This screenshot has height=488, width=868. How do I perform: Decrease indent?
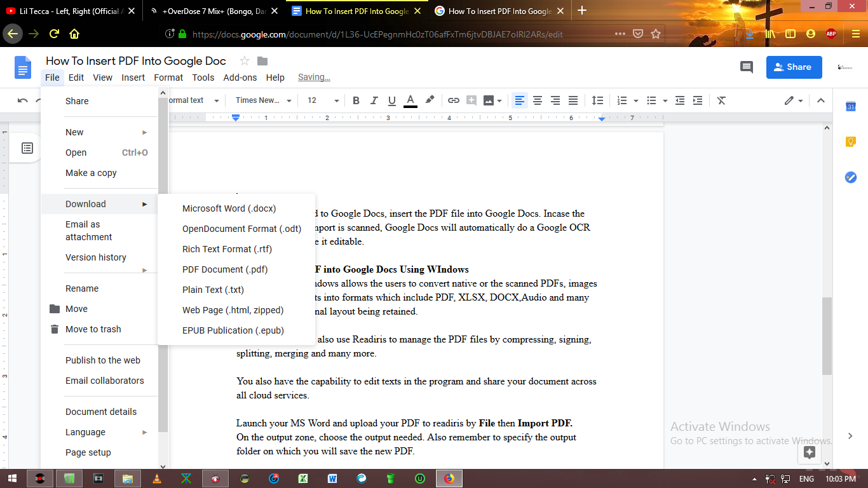coord(680,100)
